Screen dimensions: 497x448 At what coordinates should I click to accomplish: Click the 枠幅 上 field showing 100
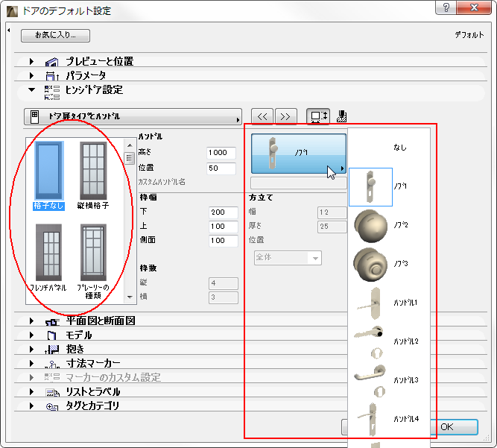tap(223, 227)
